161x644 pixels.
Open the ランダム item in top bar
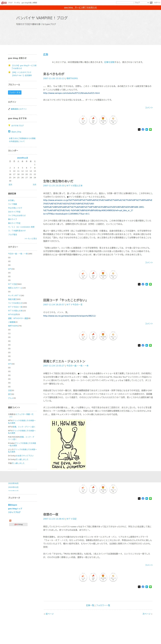pos(17,3)
